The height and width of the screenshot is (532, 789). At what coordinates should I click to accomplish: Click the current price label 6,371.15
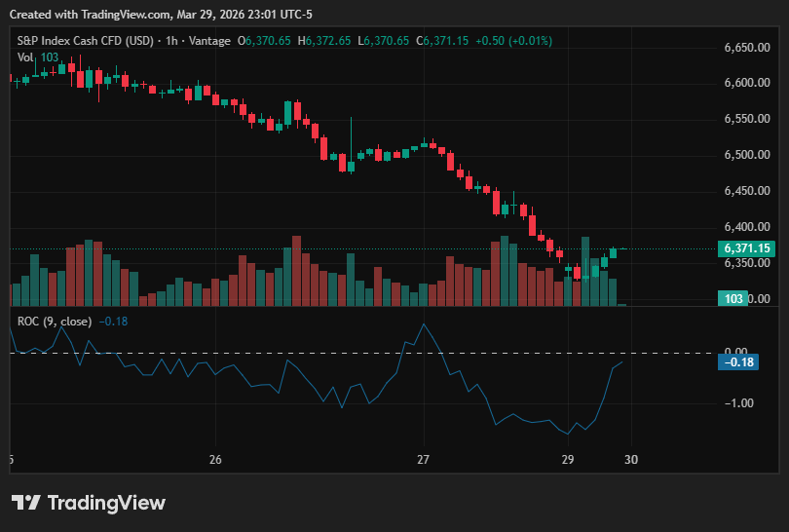[746, 248]
